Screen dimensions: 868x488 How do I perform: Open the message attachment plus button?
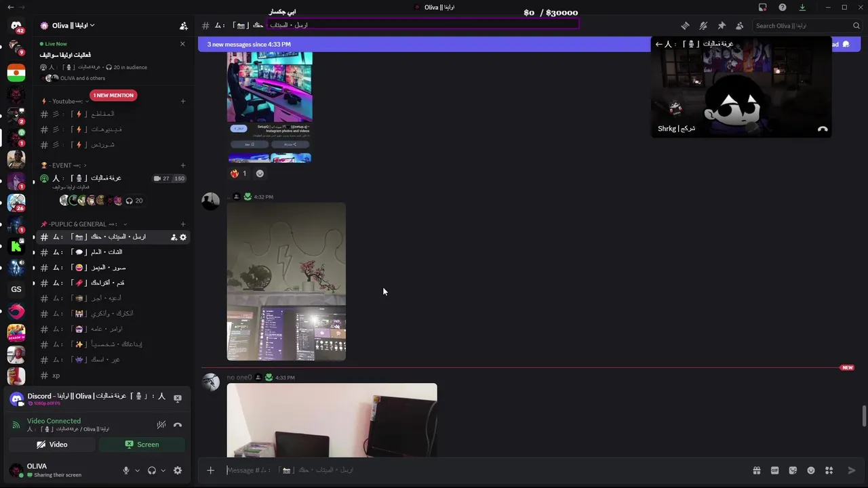[210, 470]
